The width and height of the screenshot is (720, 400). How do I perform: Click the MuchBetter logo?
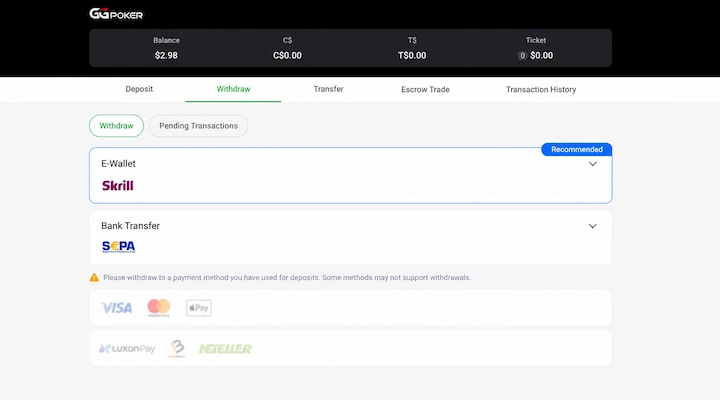pos(177,348)
